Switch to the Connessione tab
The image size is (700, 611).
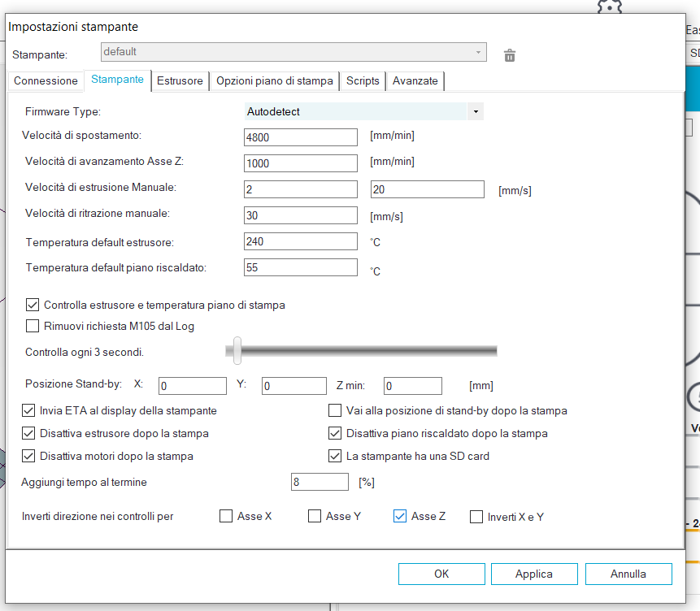(46, 81)
